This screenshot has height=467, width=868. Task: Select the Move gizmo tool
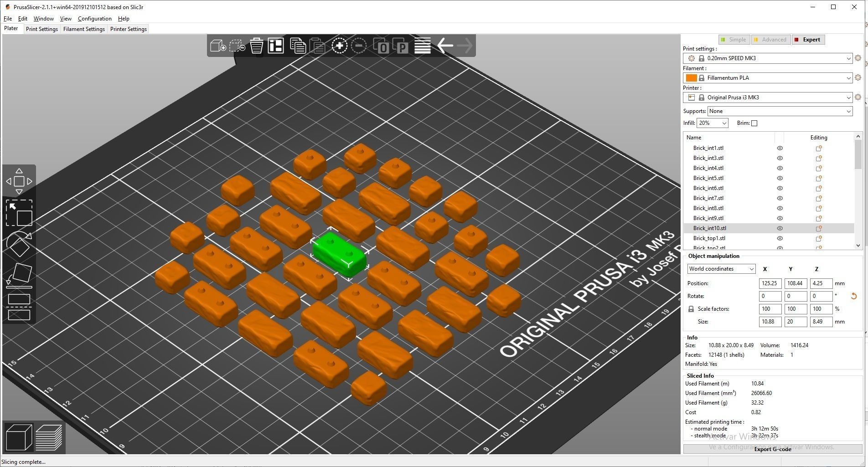tap(19, 181)
